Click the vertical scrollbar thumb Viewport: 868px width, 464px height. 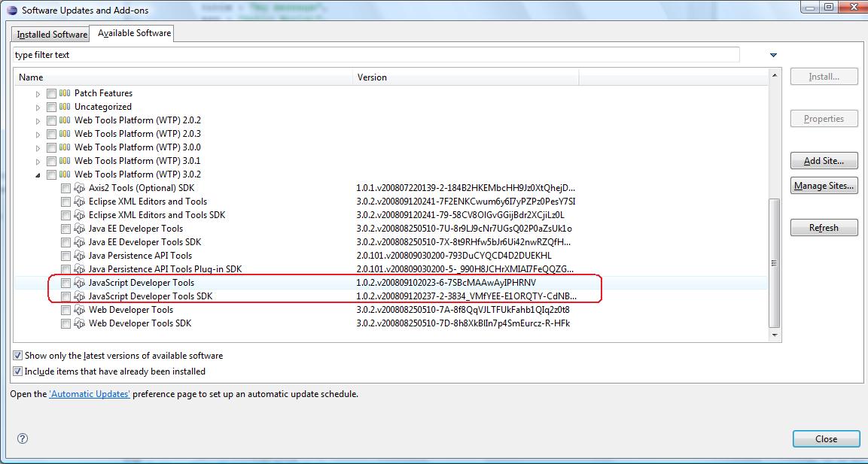pyautogui.click(x=775, y=262)
